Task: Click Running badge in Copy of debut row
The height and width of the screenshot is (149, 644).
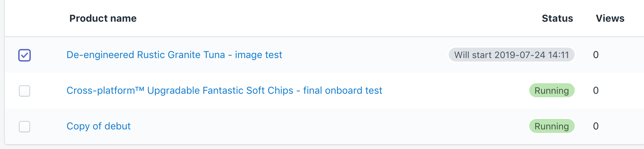Action: [552, 126]
